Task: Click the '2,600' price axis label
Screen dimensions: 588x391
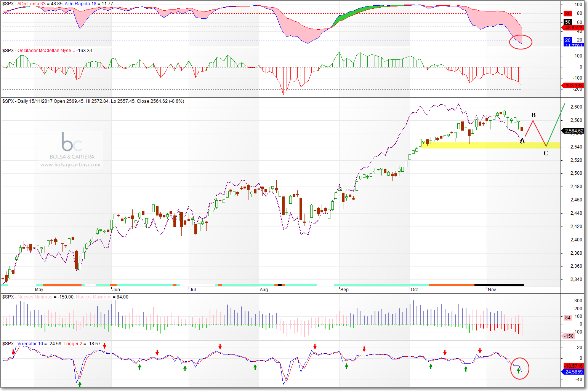Action: 576,107
